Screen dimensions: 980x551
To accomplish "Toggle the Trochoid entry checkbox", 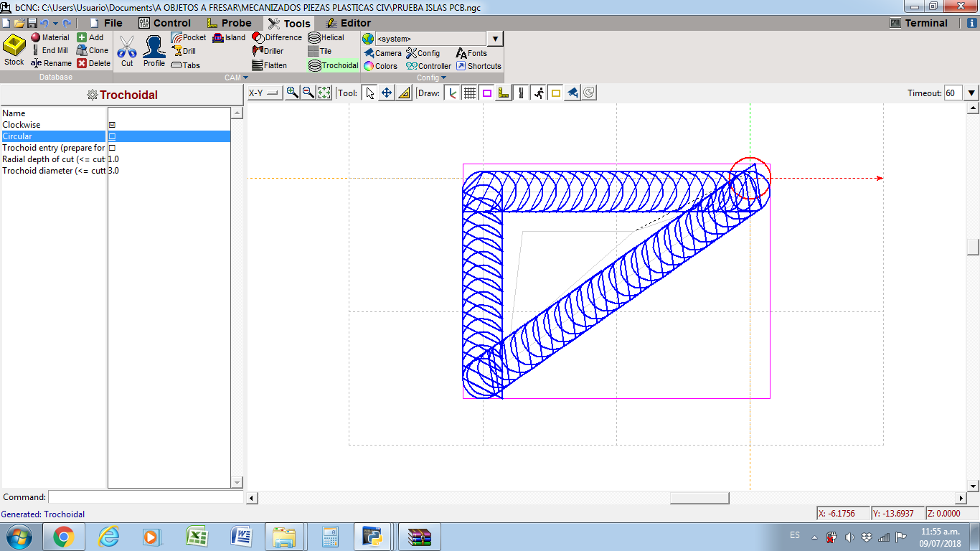I will (112, 148).
